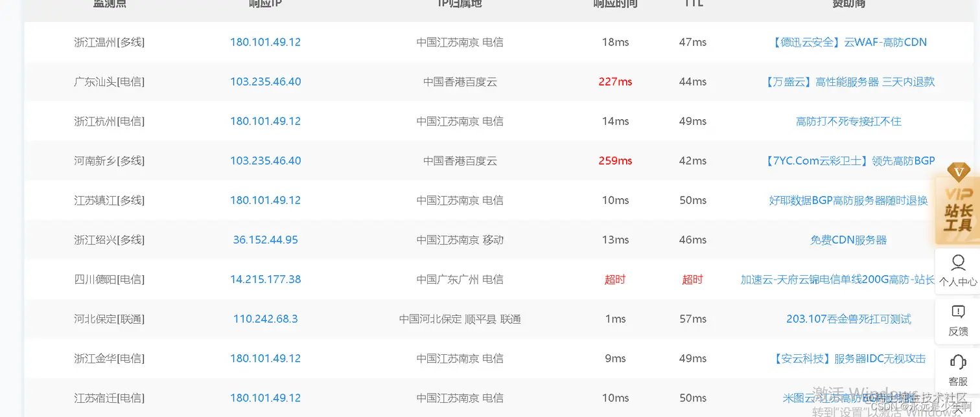Click the 14ms response time value
This screenshot has width=980, height=417.
pyautogui.click(x=615, y=121)
